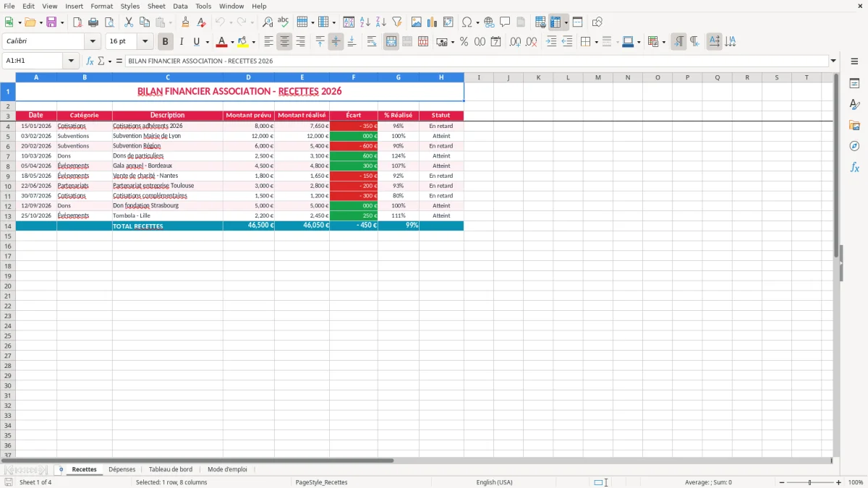Open the Font Name dropdown arrow
Image resolution: width=868 pixels, height=488 pixels.
point(93,42)
